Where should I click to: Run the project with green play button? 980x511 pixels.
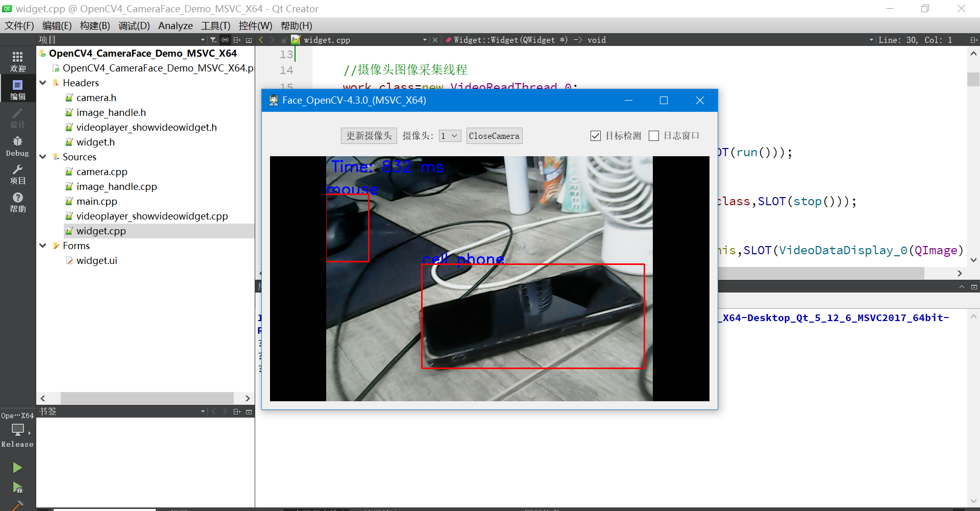[17, 467]
